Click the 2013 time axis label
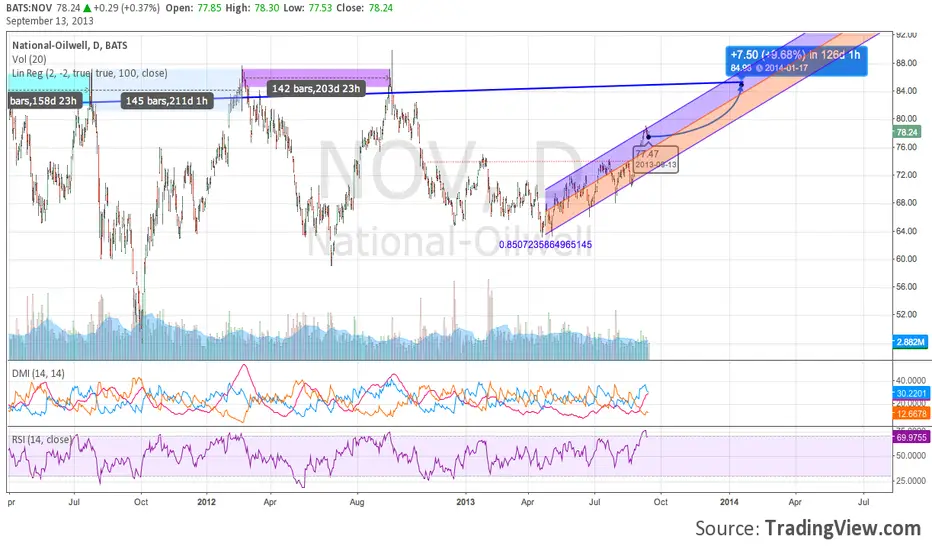Viewport: 932px width, 550px height. pos(465,502)
